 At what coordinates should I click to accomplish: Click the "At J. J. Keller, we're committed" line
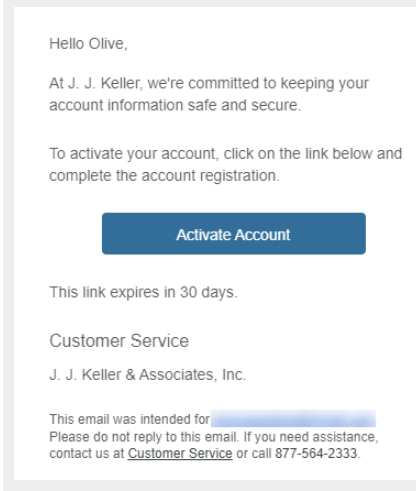pos(209,83)
